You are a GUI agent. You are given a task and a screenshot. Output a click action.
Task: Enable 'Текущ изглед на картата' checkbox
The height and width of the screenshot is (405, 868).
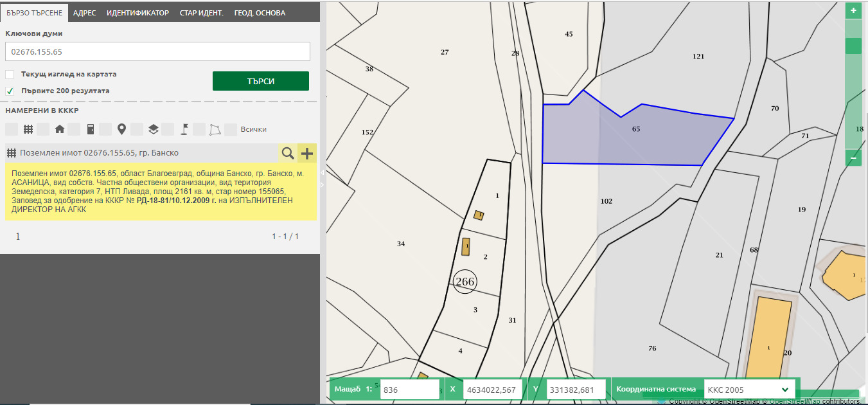pyautogui.click(x=10, y=74)
